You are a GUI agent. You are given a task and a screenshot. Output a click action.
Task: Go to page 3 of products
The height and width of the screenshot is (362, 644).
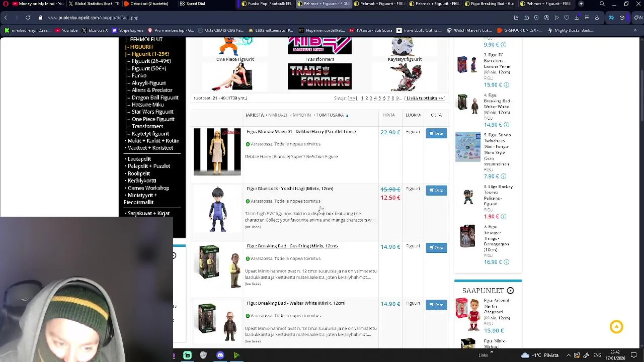[371, 98]
